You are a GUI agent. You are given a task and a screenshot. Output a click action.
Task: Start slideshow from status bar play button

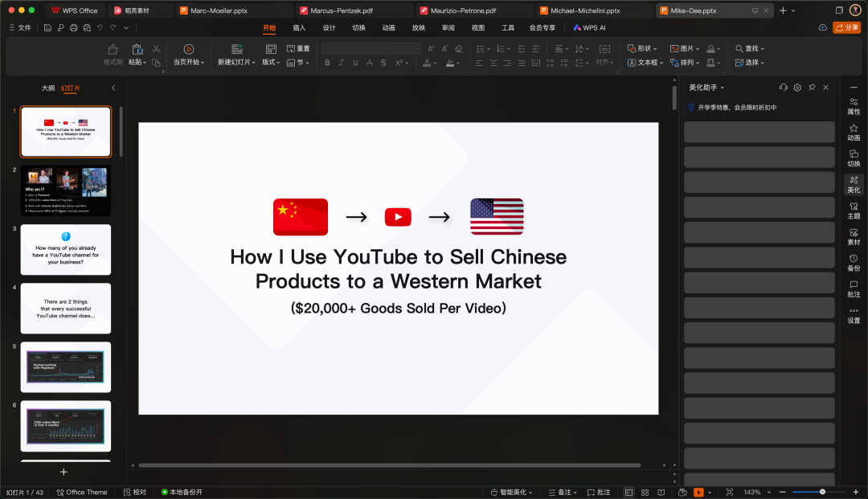coord(698,493)
